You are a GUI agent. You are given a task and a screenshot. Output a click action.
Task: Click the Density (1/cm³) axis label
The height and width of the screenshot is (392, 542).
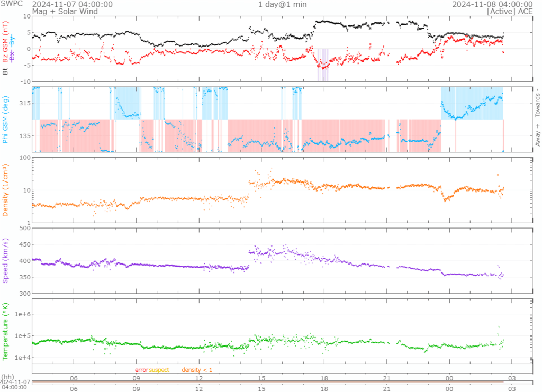click(6, 190)
